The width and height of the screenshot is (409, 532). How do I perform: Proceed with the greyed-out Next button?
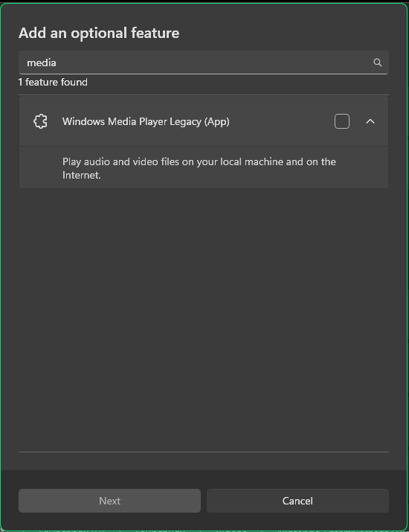(x=109, y=501)
